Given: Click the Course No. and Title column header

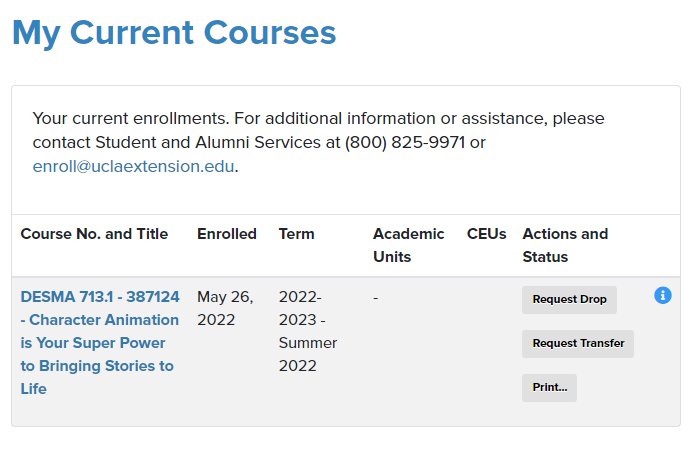Looking at the screenshot, I should point(94,234).
